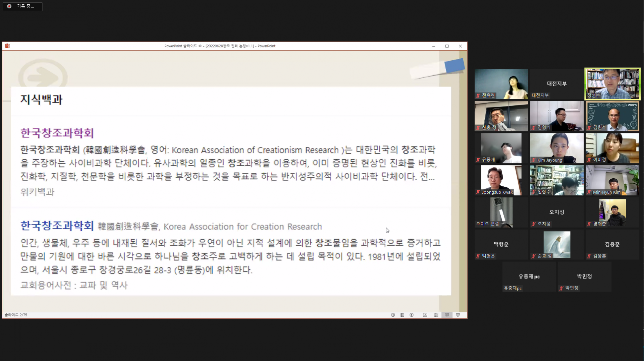
Task: Select 김원석's chalkboard-background video tile
Action: click(612, 116)
